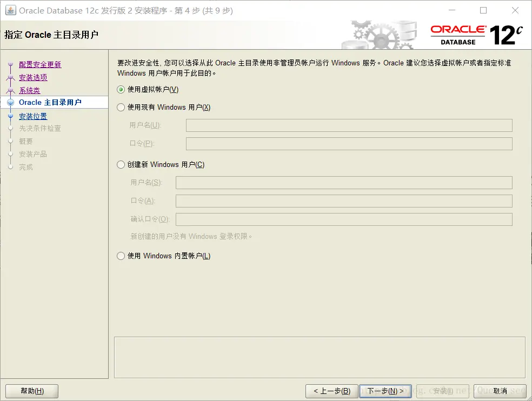Click the 确认口令(O) field
The image size is (532, 401).
point(344,219)
